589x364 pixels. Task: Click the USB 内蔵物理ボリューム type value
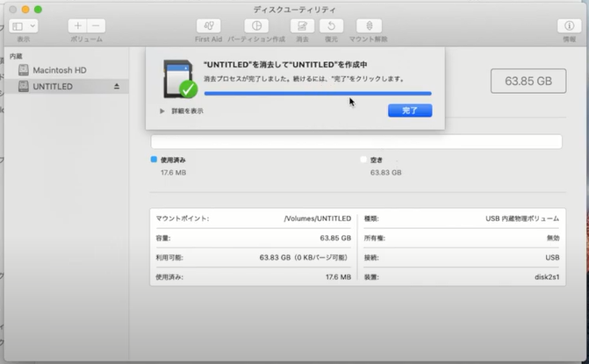click(522, 218)
